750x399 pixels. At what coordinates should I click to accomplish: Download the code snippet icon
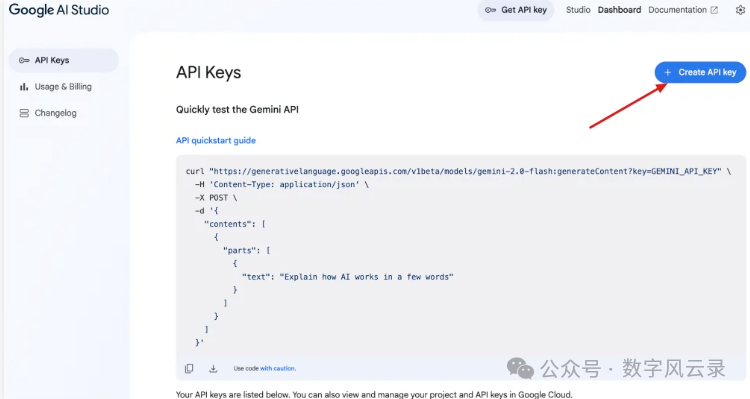coord(213,368)
